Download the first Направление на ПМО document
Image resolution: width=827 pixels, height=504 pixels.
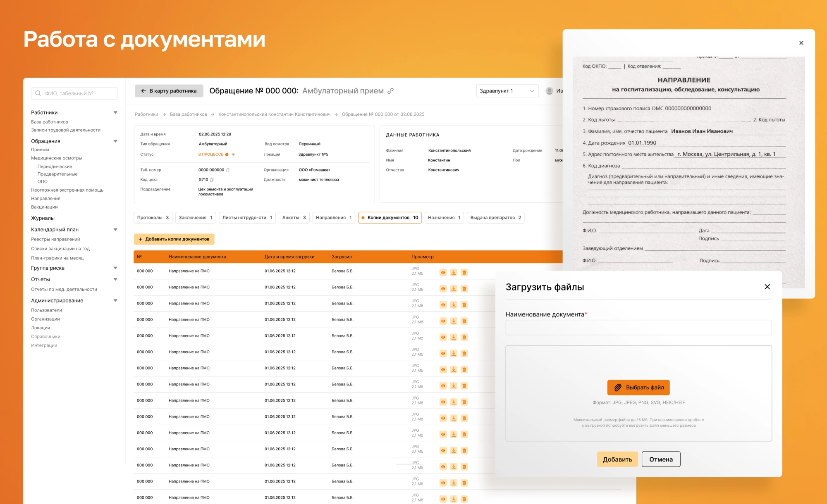coord(454,272)
